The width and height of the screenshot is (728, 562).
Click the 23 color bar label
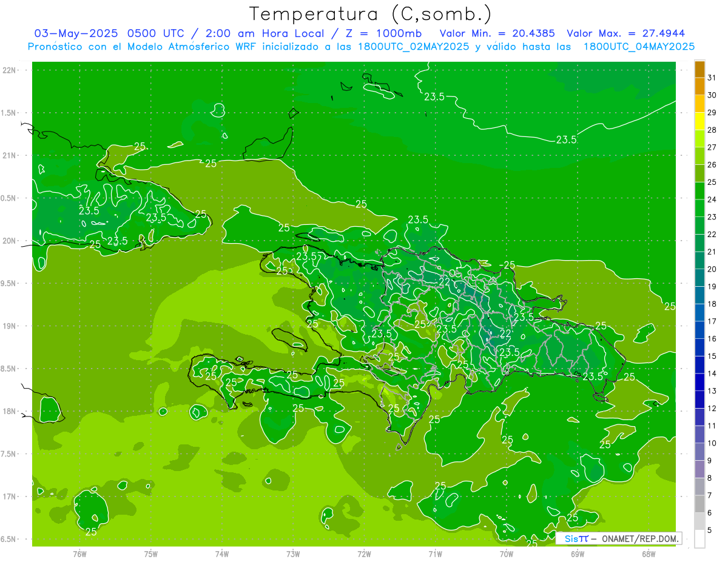pyautogui.click(x=712, y=217)
